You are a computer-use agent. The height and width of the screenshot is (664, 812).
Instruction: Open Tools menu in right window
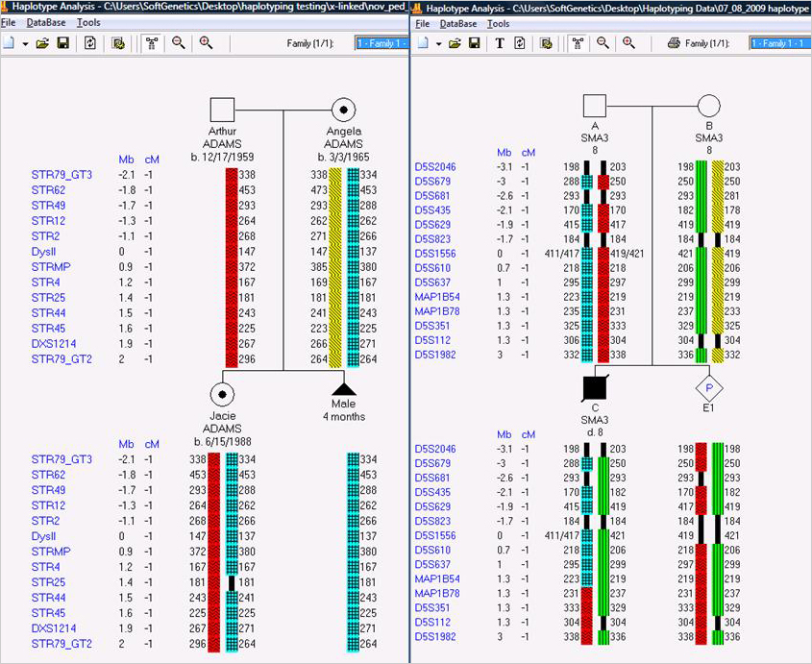(x=498, y=24)
